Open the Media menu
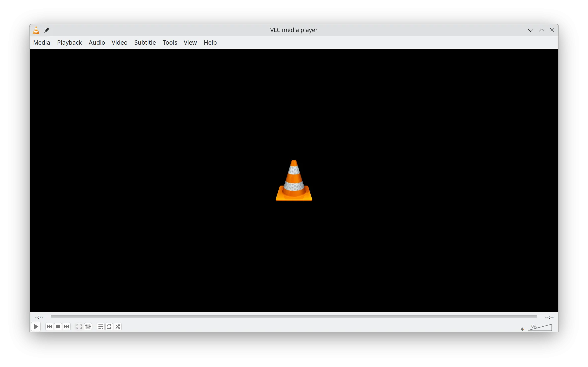 [41, 42]
